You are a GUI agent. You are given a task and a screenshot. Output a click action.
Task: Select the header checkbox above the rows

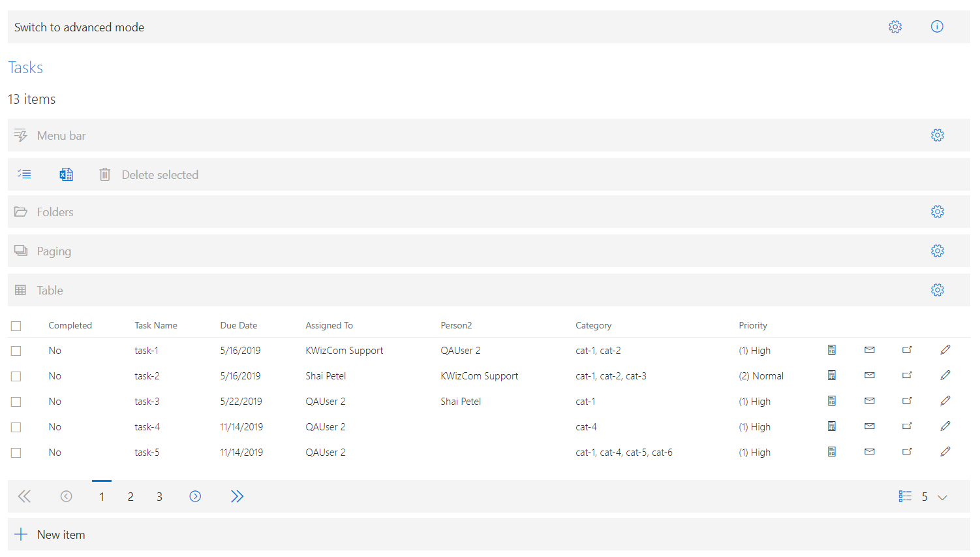[x=16, y=325]
